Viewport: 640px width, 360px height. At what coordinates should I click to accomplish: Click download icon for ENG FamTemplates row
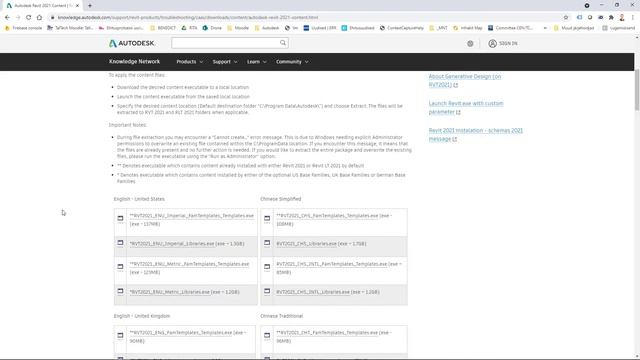pyautogui.click(x=120, y=335)
